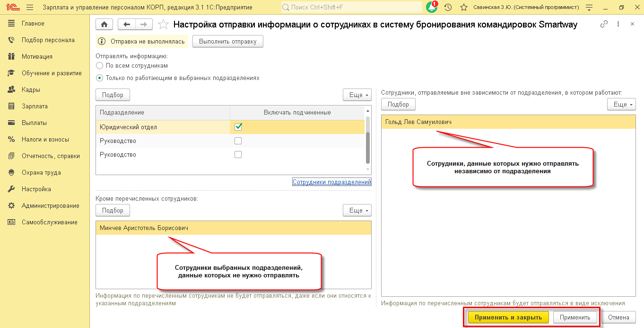This screenshot has height=328, width=644.
Task: Open Сотрудники подразделений link
Action: (332, 182)
